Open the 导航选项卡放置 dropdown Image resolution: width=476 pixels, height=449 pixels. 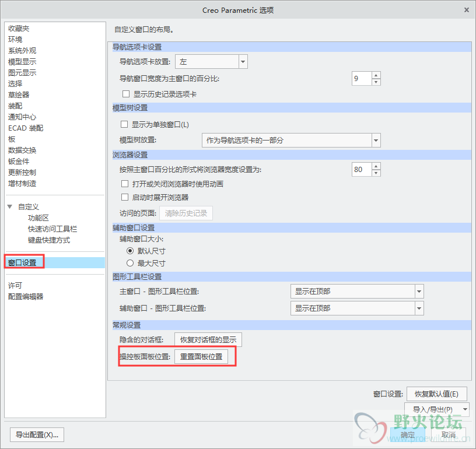[211, 62]
